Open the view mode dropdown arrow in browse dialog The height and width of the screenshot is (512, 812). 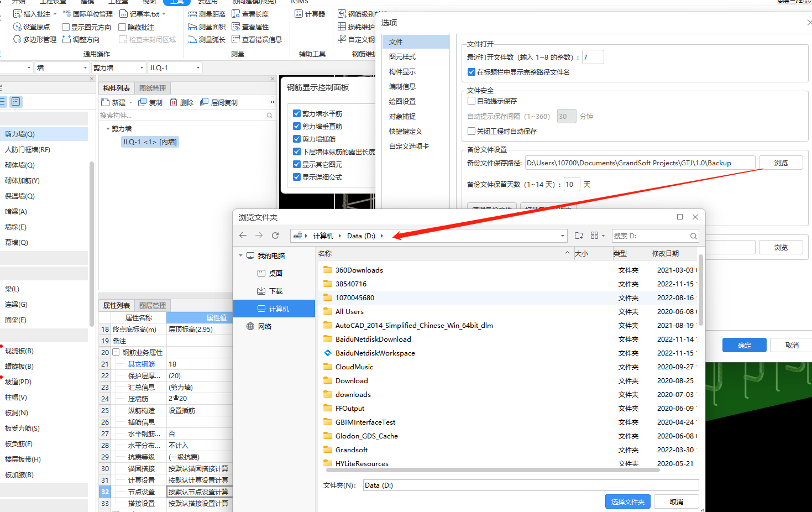pyautogui.click(x=604, y=236)
